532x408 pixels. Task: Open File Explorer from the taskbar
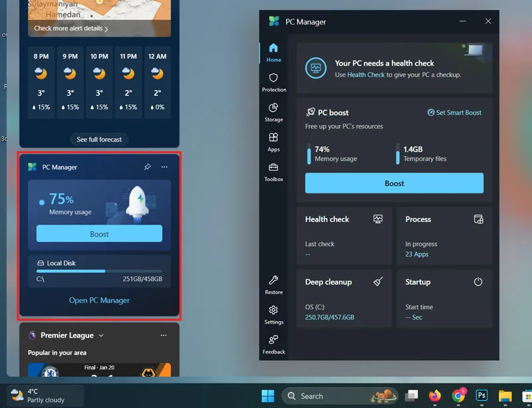click(x=505, y=396)
